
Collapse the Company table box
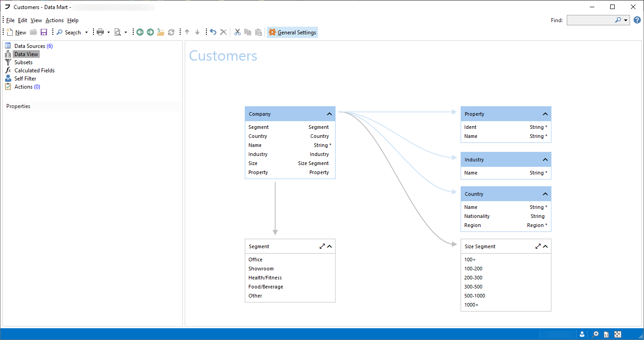pyautogui.click(x=329, y=114)
